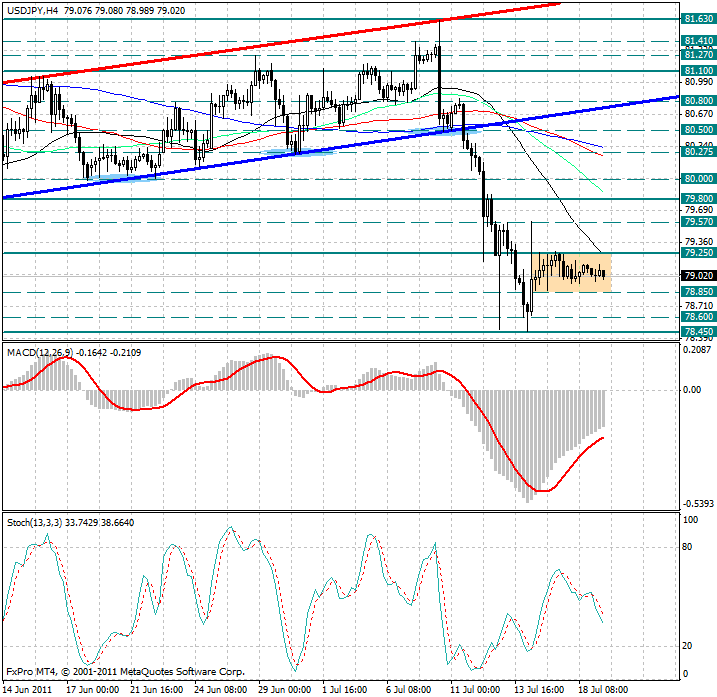Click the 78.850 price level label
Screen dimensions: 717x697
[696, 292]
